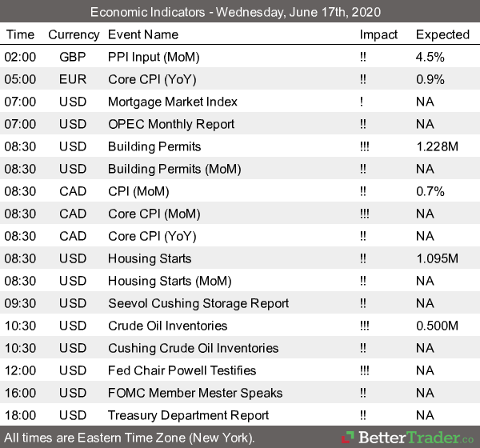Select the Crude Oil Inventories event
This screenshot has height=448, width=480.
(x=168, y=326)
